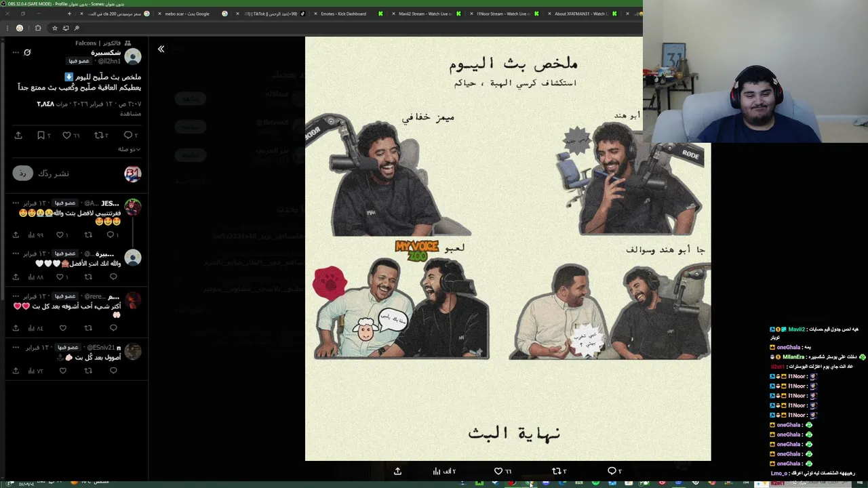Click Lmo_o username in stream chat
Screen dimensions: 868x488
point(779,473)
